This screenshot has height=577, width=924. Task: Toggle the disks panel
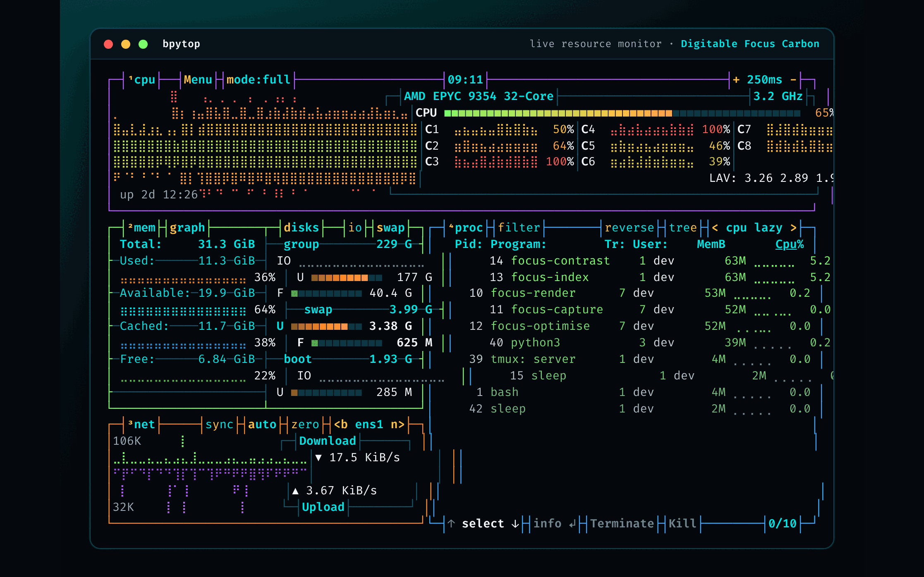301,227
